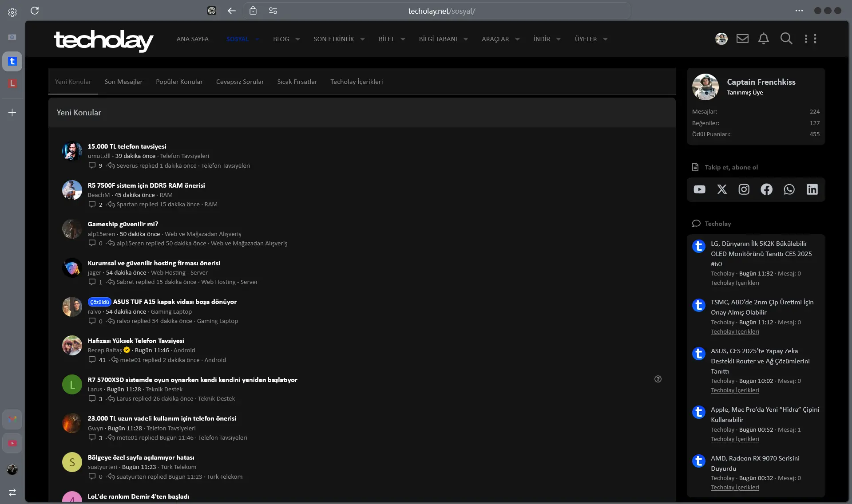852x504 pixels.
Task: Open the inbox envelope icon
Action: [x=742, y=39]
